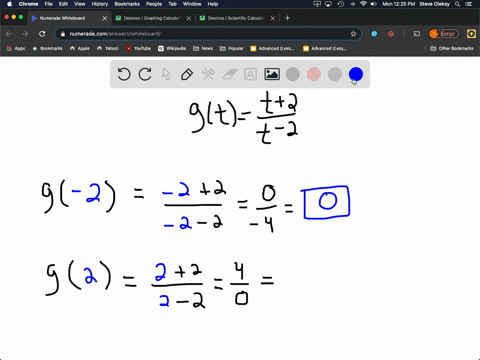
Task: Pick the eraser tool
Action: click(x=229, y=74)
